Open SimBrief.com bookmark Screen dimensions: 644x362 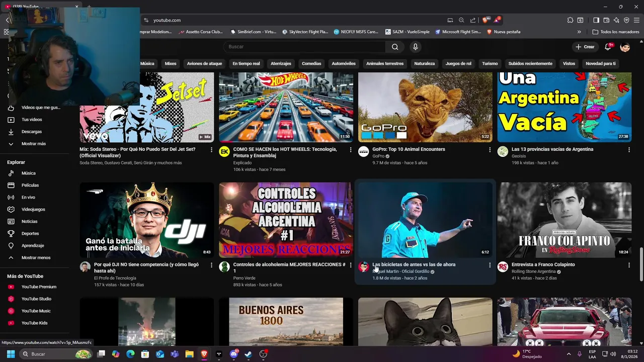click(x=254, y=32)
